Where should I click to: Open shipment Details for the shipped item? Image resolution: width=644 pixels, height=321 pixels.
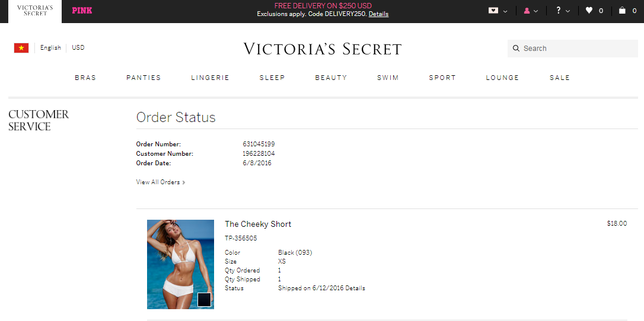[355, 288]
